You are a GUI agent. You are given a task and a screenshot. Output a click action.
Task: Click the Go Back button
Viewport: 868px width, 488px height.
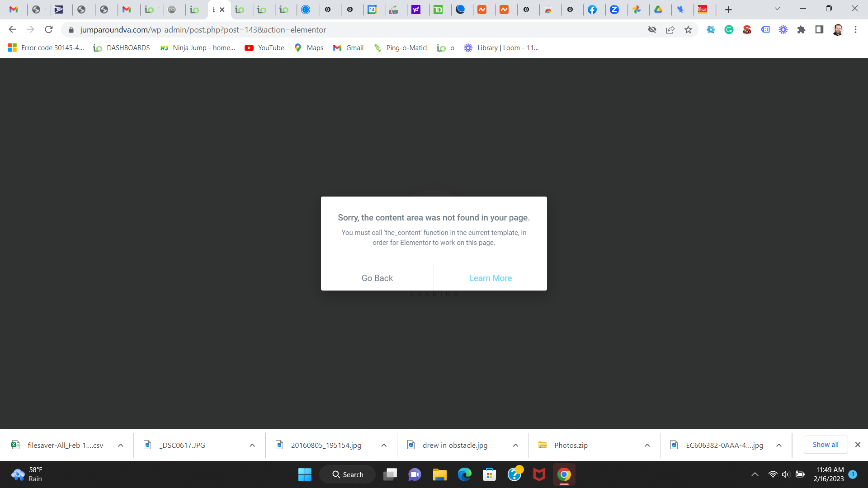pyautogui.click(x=377, y=278)
